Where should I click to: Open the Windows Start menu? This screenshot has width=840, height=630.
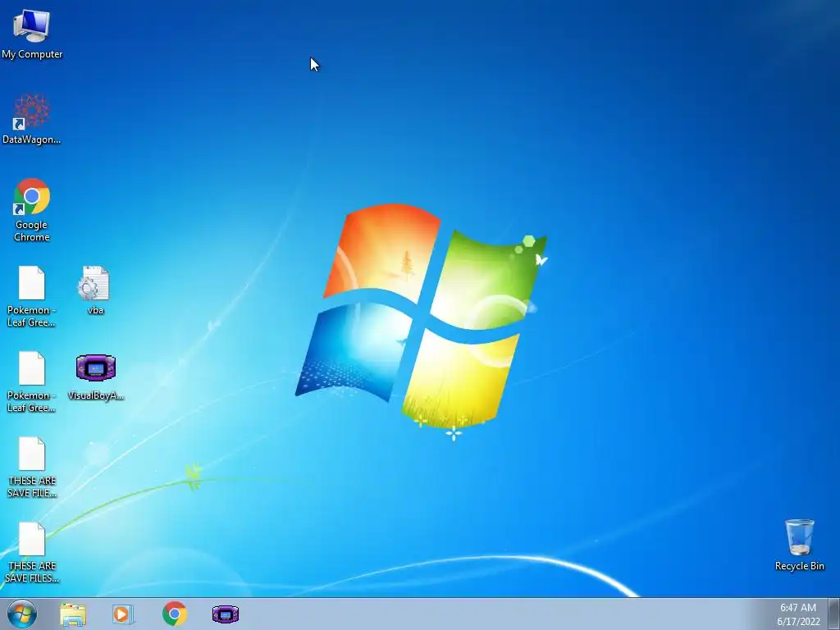point(22,614)
